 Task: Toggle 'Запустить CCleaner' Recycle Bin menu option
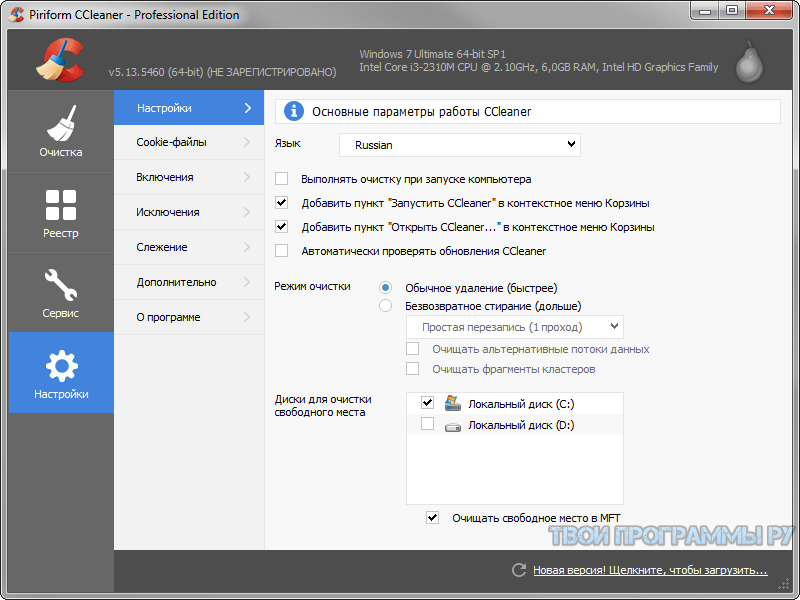pyautogui.click(x=282, y=203)
